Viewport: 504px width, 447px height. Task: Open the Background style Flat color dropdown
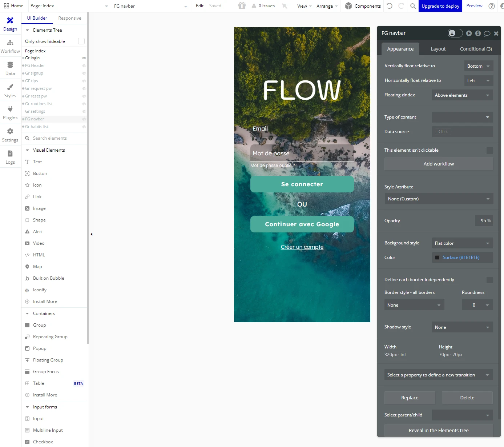pyautogui.click(x=462, y=243)
